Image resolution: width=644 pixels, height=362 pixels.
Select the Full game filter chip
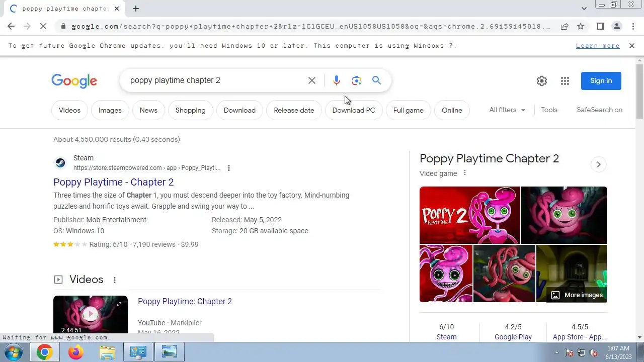[409, 110]
